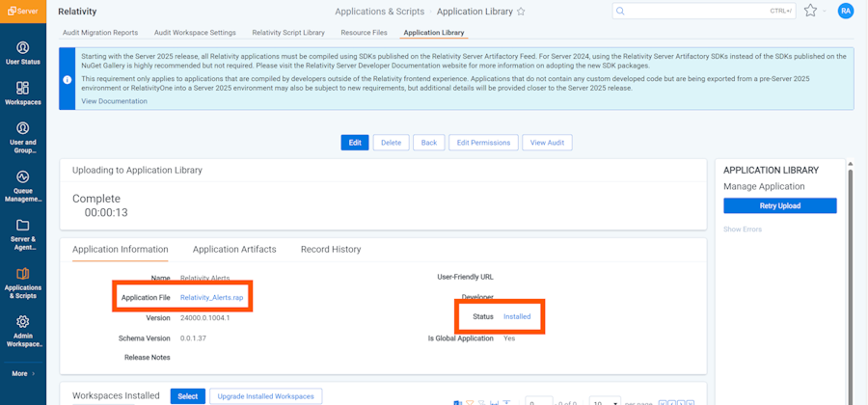This screenshot has width=868, height=405.
Task: Open the items per page dropdown
Action: tap(605, 401)
